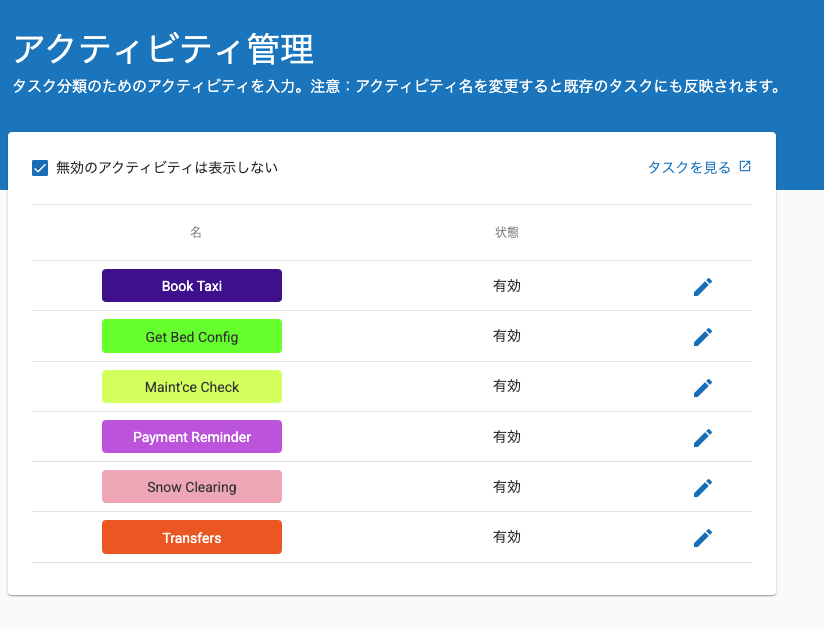Click the 有効 status in Book Taxi row
The width and height of the screenshot is (824, 629).
pyautogui.click(x=507, y=286)
